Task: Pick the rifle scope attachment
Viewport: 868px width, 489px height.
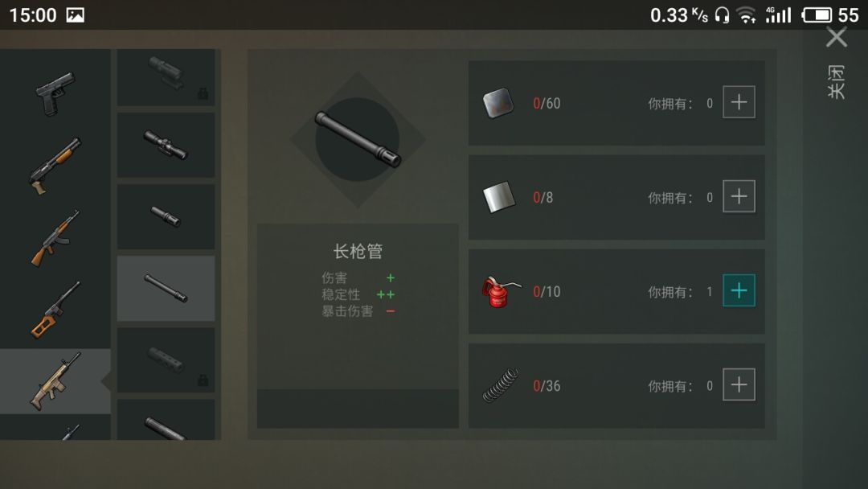Action: click(x=166, y=145)
